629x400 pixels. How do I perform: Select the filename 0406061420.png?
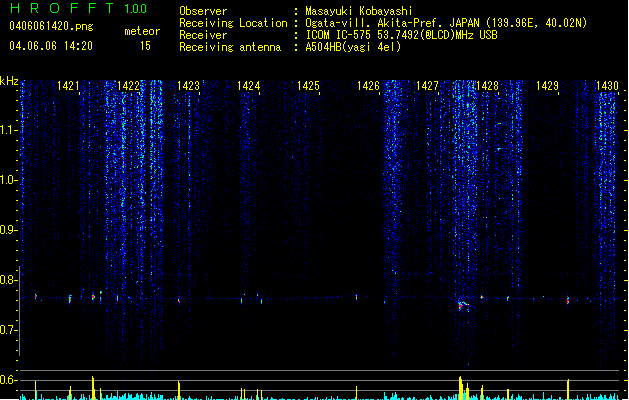click(x=51, y=26)
